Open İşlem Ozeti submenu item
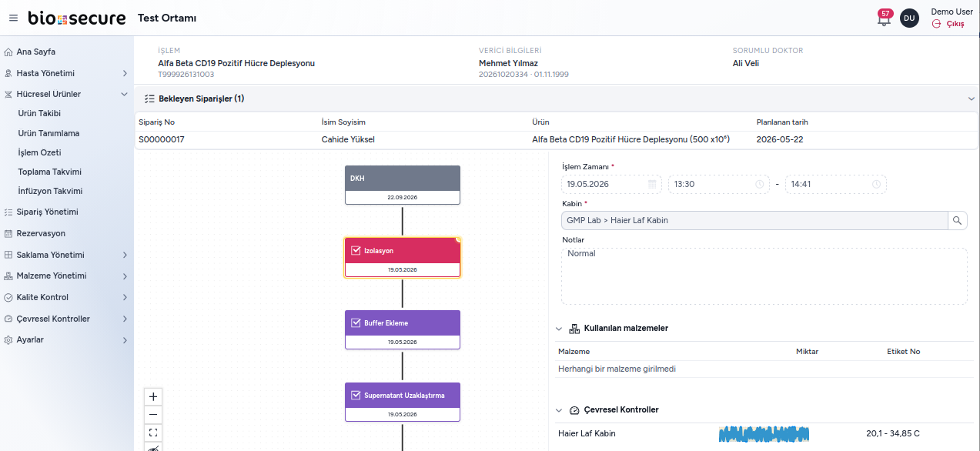Screen dimensions: 980x451 coord(39,152)
